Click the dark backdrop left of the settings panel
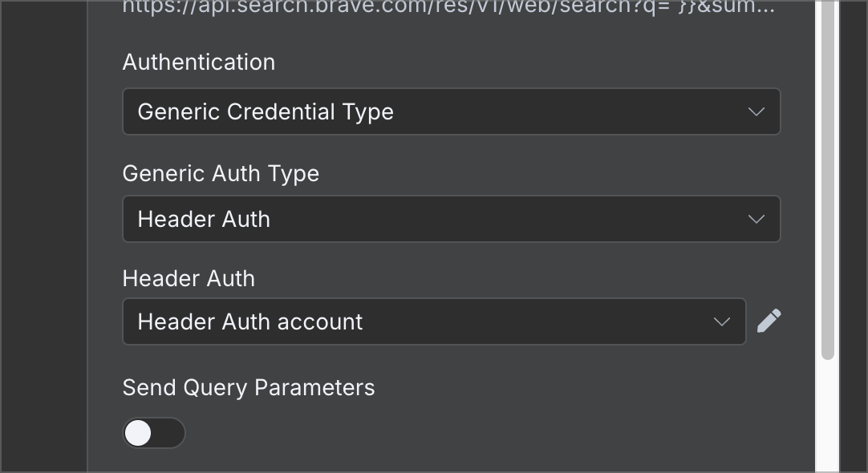Screen dimensions: 868x473 click(x=44, y=236)
